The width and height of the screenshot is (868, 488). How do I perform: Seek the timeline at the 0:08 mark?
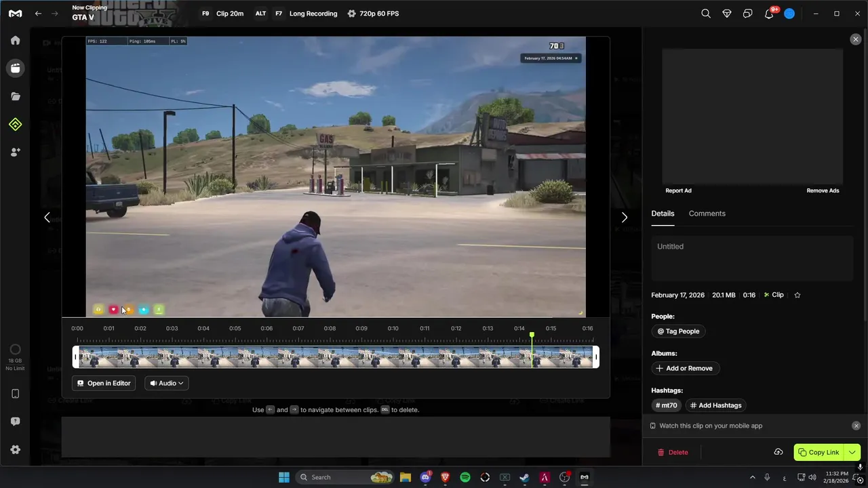[330, 329]
